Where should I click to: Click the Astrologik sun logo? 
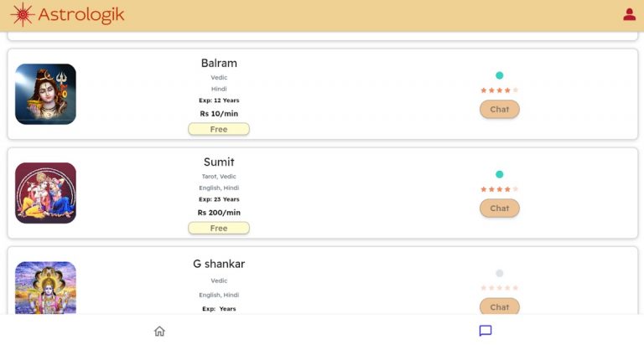tap(22, 14)
